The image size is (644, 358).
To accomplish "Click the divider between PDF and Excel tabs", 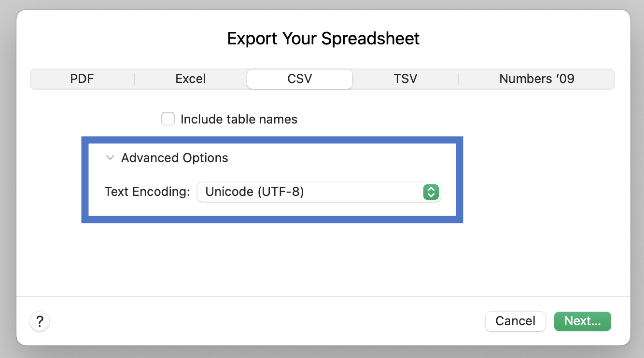I will click(x=135, y=79).
